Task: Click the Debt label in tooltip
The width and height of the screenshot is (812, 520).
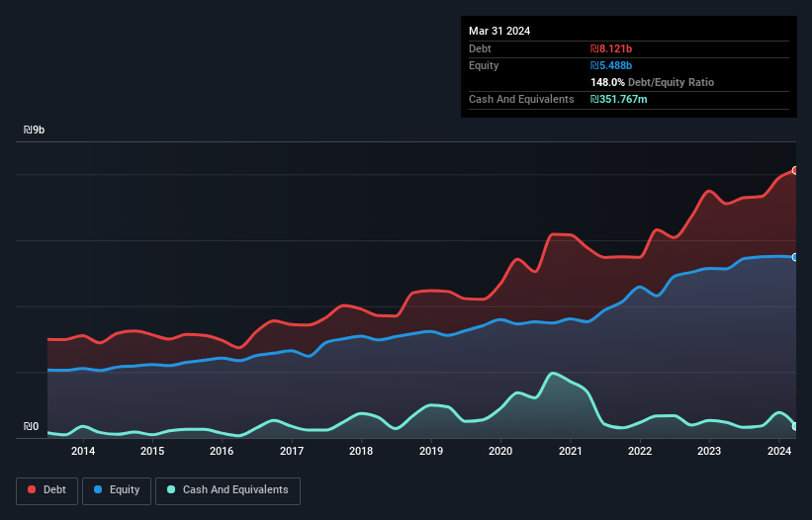Action: (480, 48)
